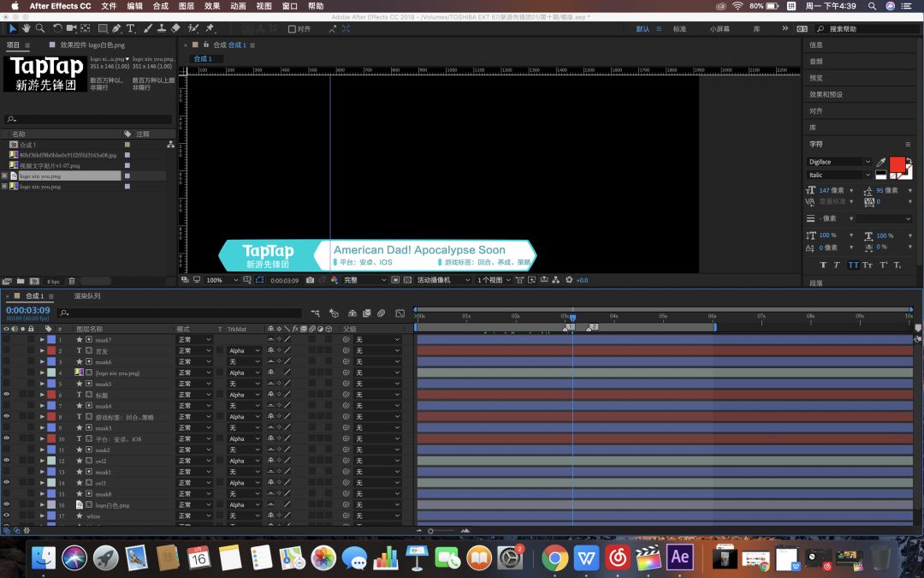Screen dimensions: 924x578
Task: Activate the Clone Stamp tool
Action: (163, 28)
